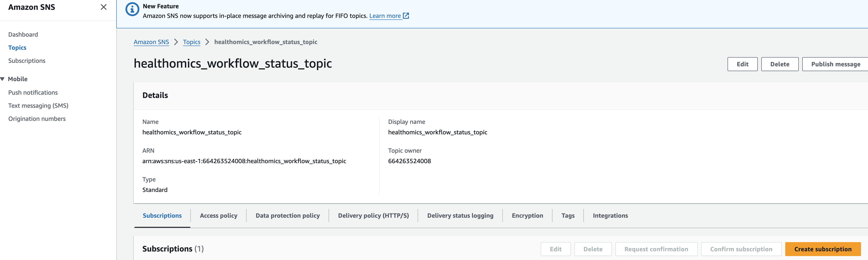Viewport: 868px width, 260px height.
Task: Click the Topic owner ID 664263524008
Action: (409, 161)
